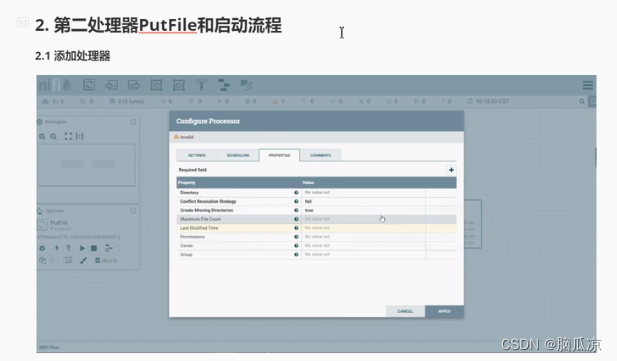Collapse the Navigate panel
The width and height of the screenshot is (617, 361).
tap(133, 122)
